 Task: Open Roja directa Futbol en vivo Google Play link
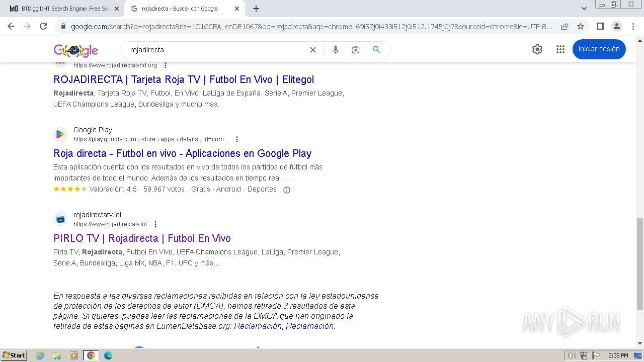183,153
